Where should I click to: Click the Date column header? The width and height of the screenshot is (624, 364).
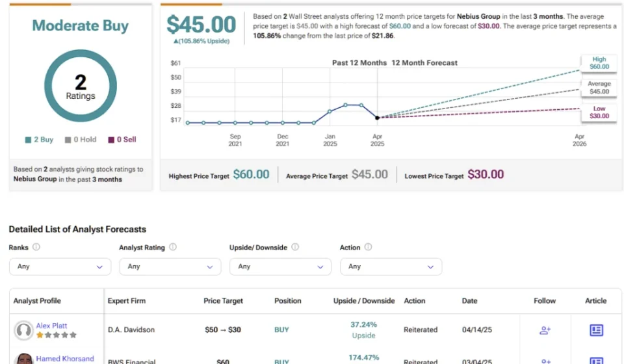point(469,301)
